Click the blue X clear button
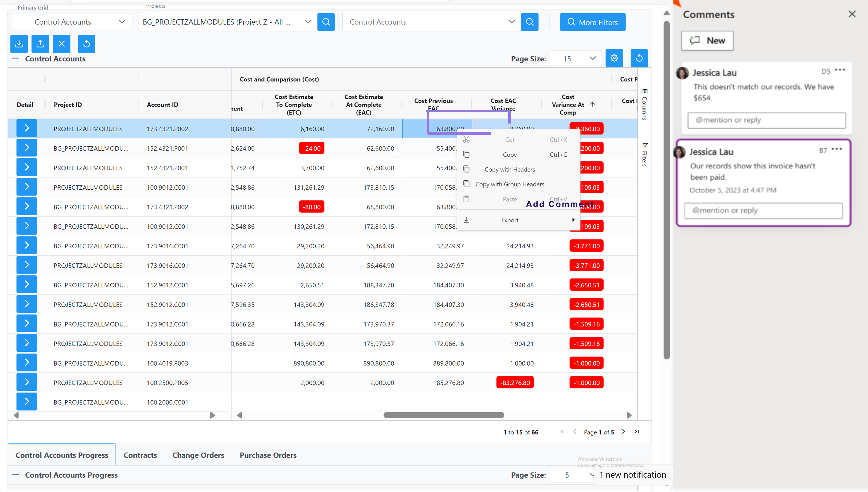This screenshot has height=492, width=868. point(61,43)
